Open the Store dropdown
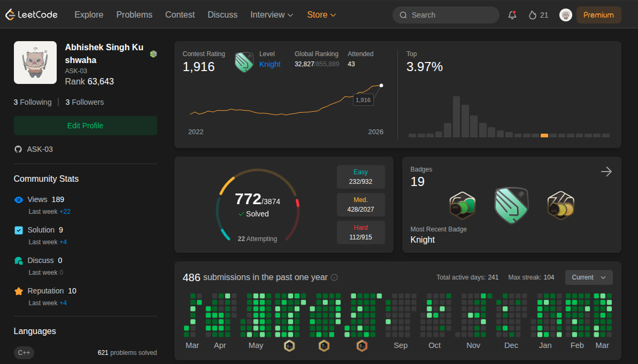This screenshot has height=364, width=638. (x=321, y=15)
